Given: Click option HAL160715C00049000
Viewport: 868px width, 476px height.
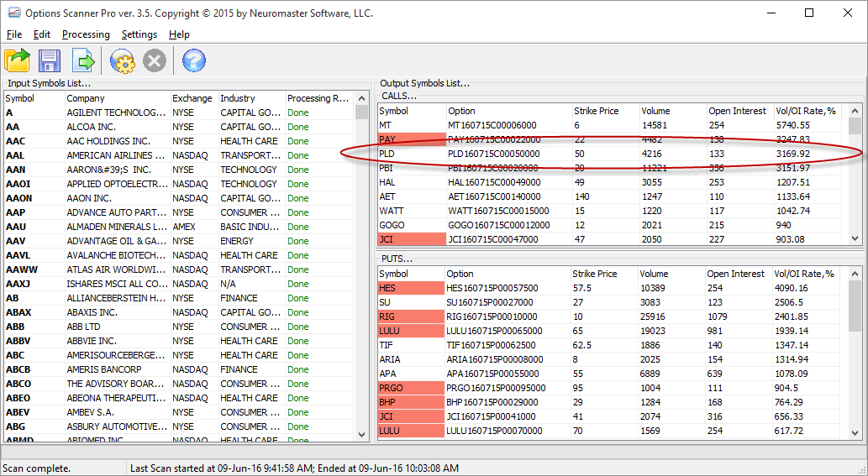Looking at the screenshot, I should click(x=494, y=182).
